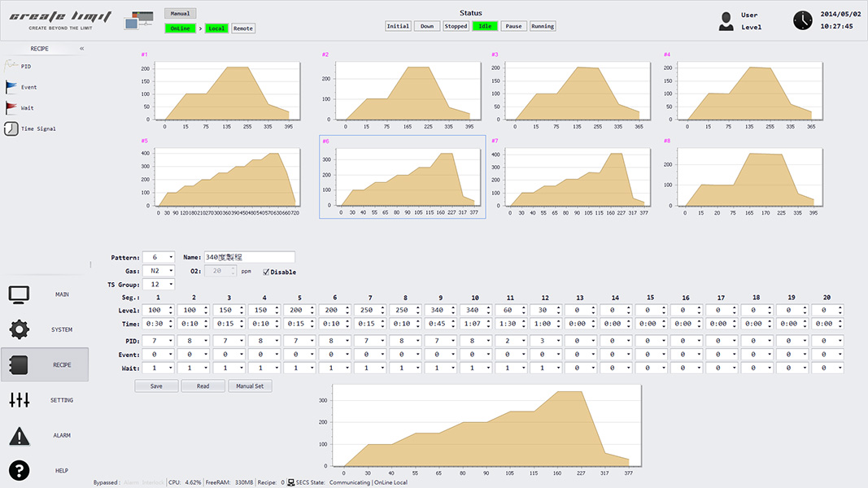Open Wait dropdown for segment 1
The width and height of the screenshot is (868, 488).
click(x=159, y=368)
